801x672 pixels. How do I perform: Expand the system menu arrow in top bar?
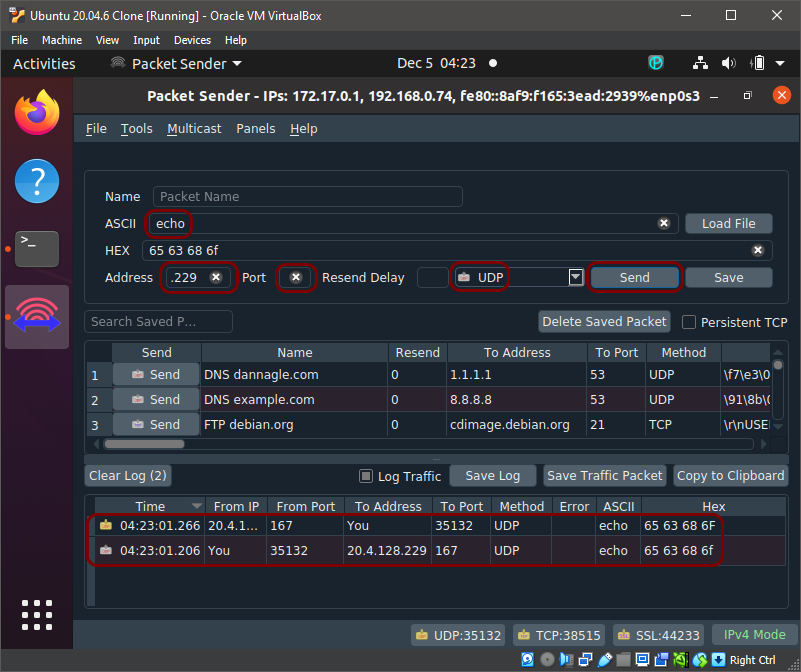pos(780,63)
